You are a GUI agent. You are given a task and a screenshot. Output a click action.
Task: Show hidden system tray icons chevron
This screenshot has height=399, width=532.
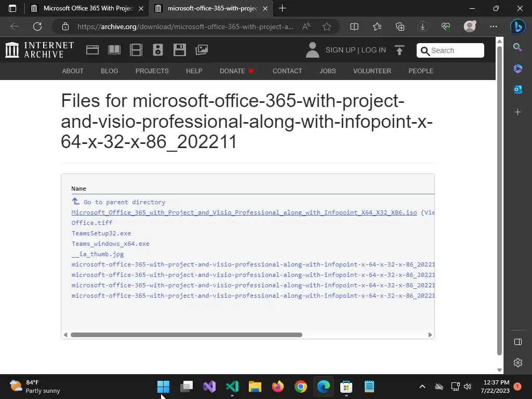pos(422,387)
